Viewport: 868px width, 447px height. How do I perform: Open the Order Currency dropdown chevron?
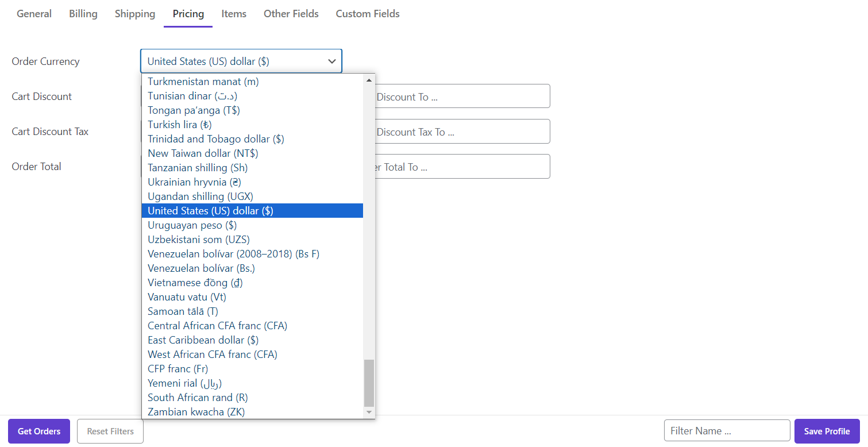click(331, 61)
